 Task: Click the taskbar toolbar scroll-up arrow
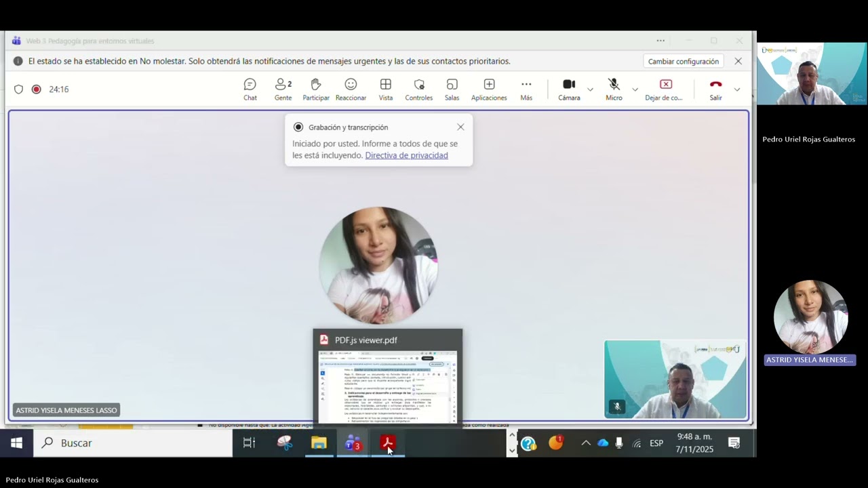click(x=512, y=436)
